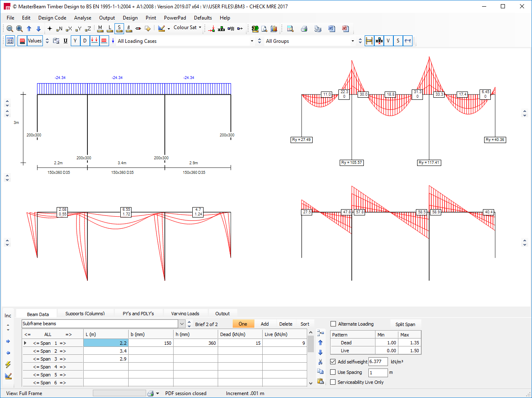This screenshot has height=398, width=532.
Task: Switch to PY's and PDLY's tab
Action: [138, 314]
